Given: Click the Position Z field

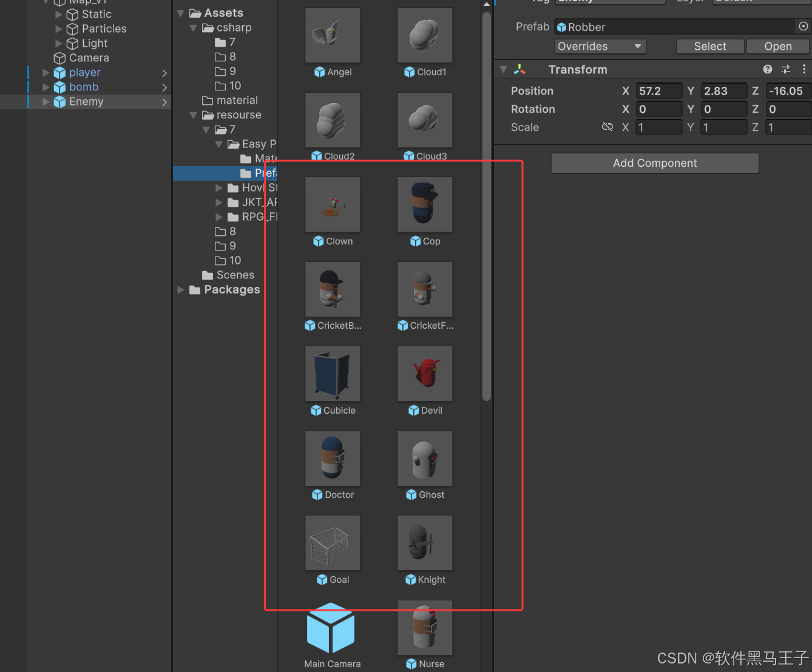Looking at the screenshot, I should click(788, 91).
